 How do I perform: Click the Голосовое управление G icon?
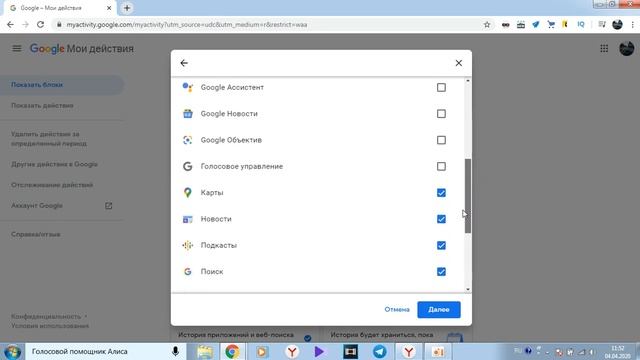187,166
